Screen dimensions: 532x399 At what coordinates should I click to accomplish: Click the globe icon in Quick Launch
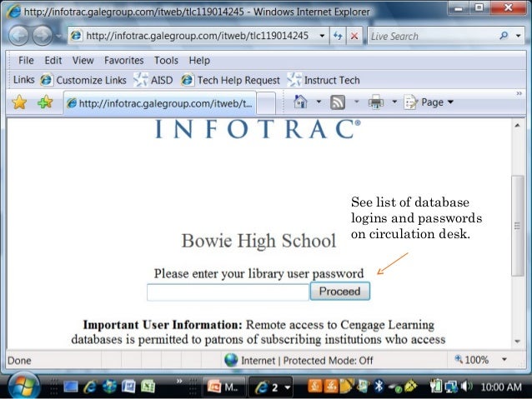pos(109,387)
